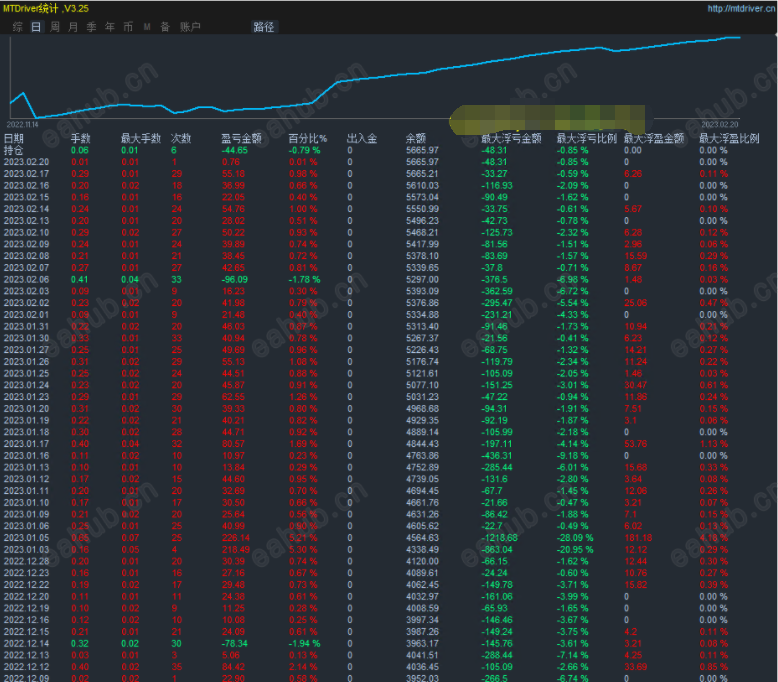The image size is (778, 682).
Task: Select the 2023.02.06 date row
Action: click(26, 280)
